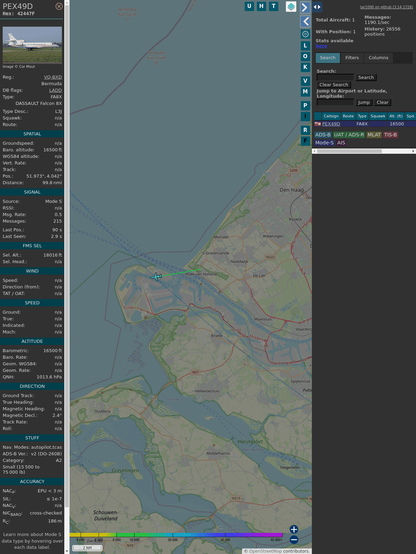Click the Mode-S legend label
The image size is (416, 554).
324,143
